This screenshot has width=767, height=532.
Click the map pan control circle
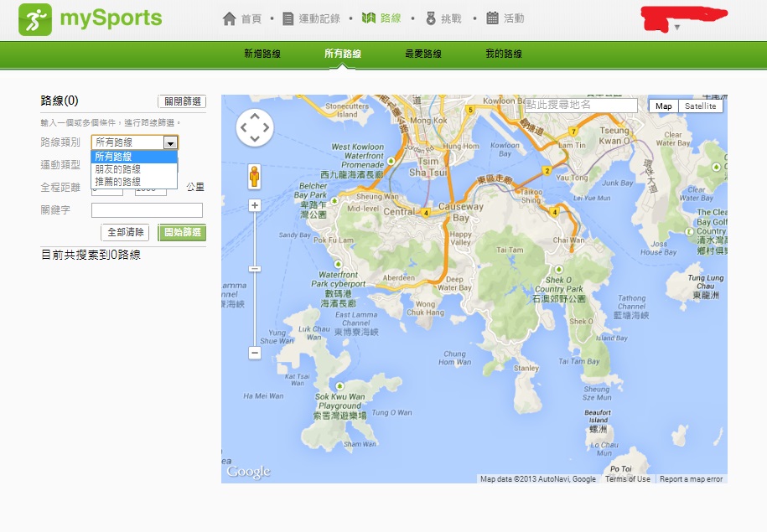point(255,128)
